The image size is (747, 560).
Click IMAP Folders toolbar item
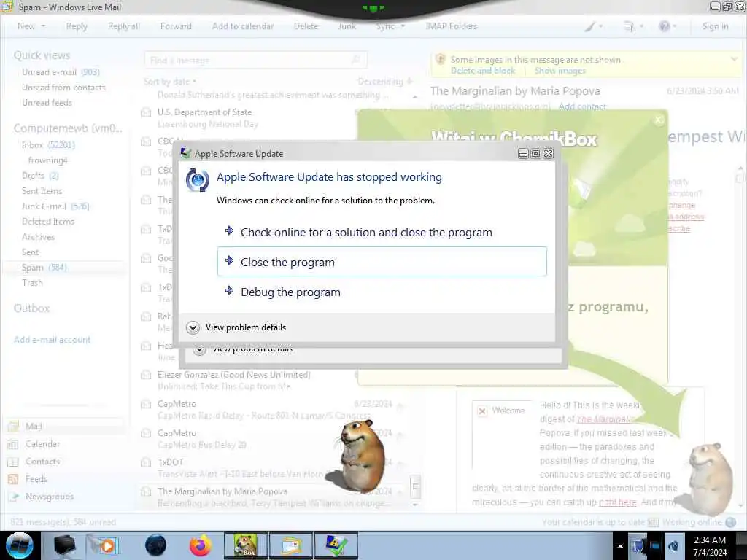[451, 26]
